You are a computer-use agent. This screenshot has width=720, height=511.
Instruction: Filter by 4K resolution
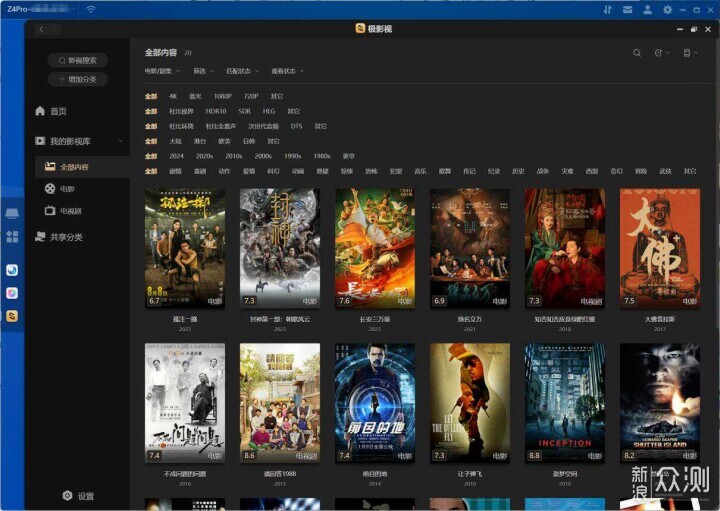click(x=173, y=96)
